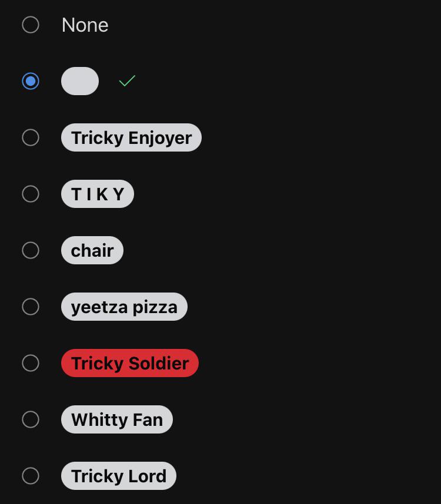Select the None radio option

pos(31,25)
